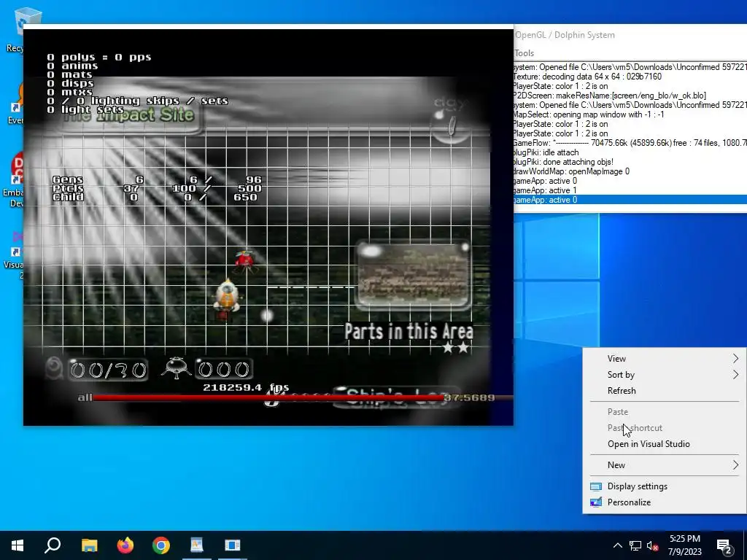Click the area preview thumbnail in game

pyautogui.click(x=413, y=274)
